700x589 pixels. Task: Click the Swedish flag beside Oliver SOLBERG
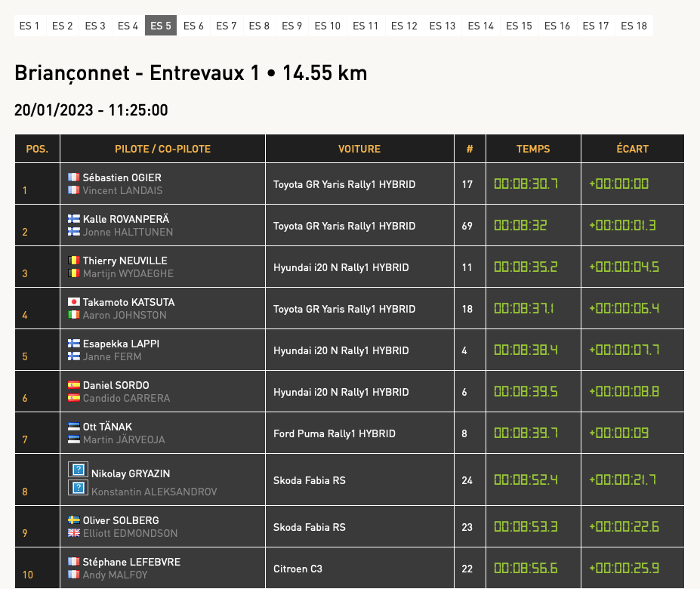(74, 520)
